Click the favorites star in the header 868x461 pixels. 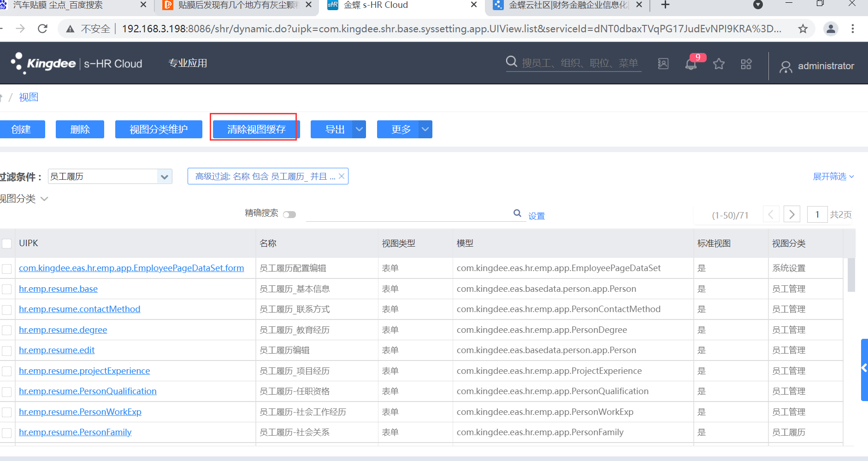[719, 64]
